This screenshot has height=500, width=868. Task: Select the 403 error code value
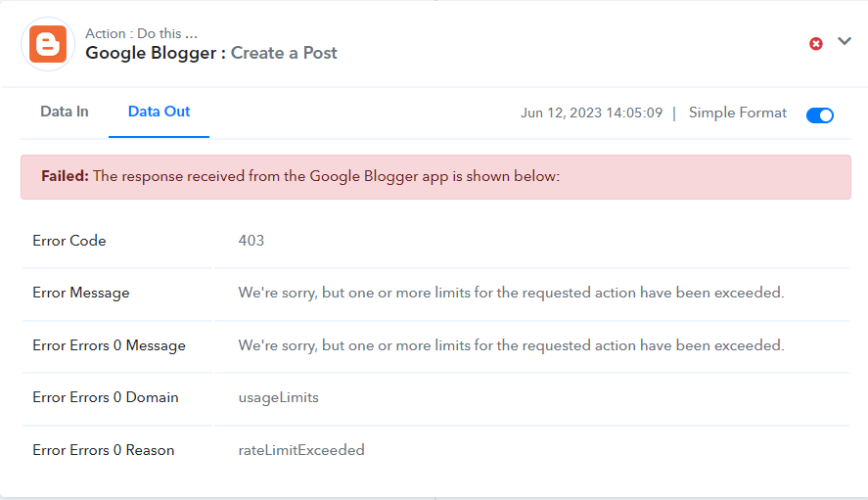tap(251, 241)
